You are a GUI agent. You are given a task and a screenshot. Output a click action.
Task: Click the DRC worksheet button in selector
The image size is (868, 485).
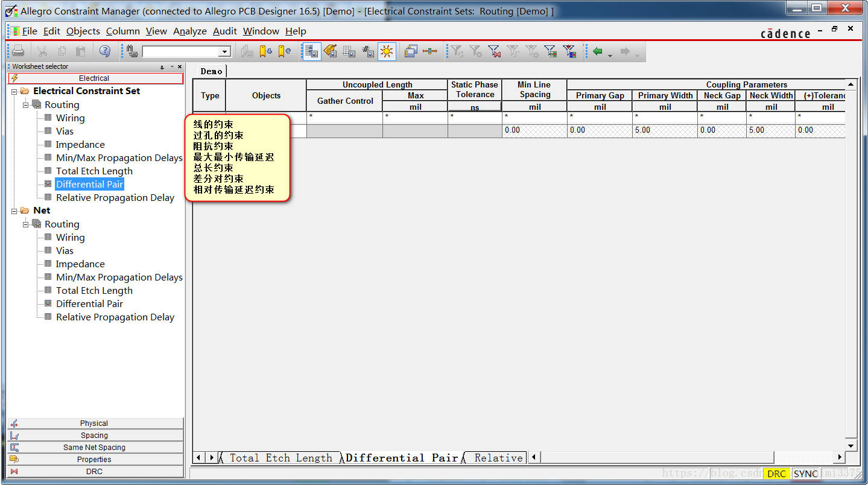click(95, 472)
